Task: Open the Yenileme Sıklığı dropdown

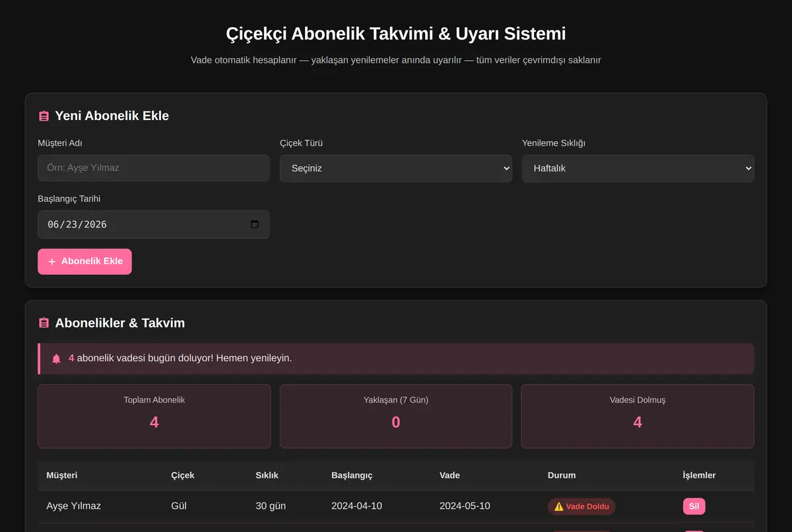Action: [638, 168]
